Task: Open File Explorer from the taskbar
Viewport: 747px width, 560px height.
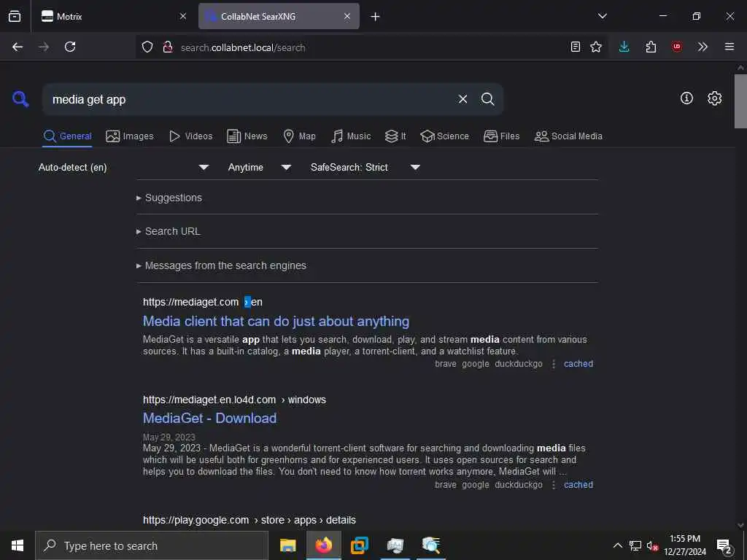Action: (287, 545)
